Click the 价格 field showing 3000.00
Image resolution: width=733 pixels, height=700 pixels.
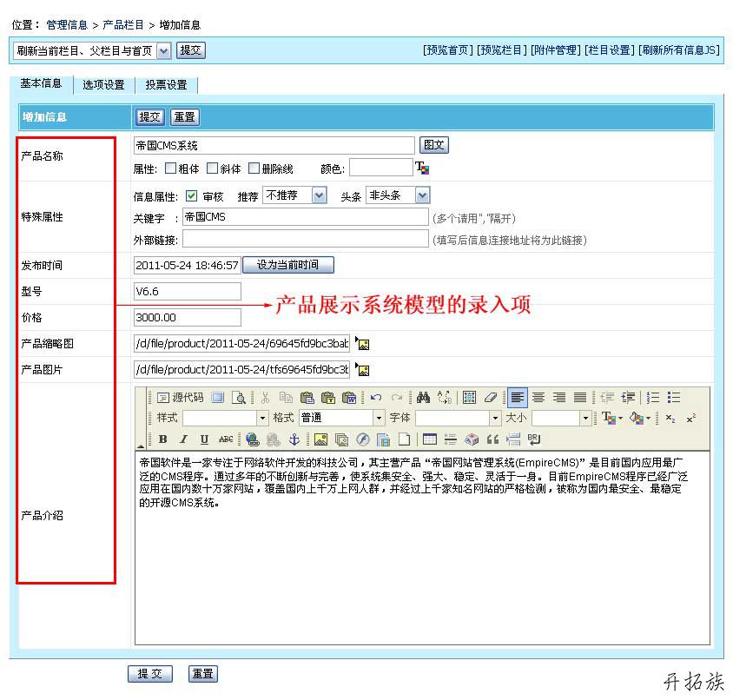pyautogui.click(x=188, y=318)
